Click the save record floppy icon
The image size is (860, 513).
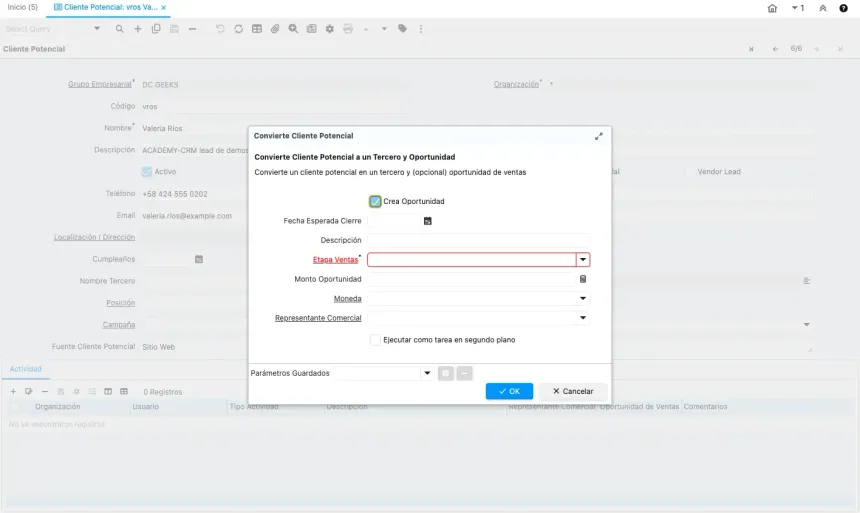[x=174, y=29]
